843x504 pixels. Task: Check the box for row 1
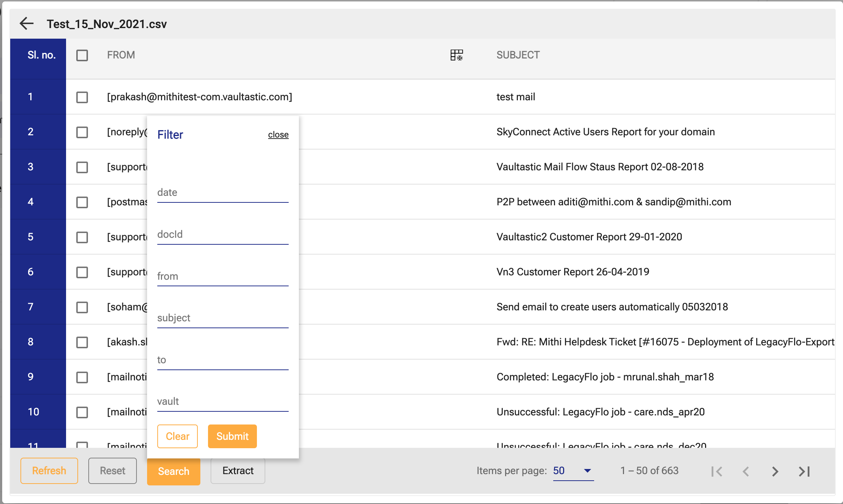82,97
